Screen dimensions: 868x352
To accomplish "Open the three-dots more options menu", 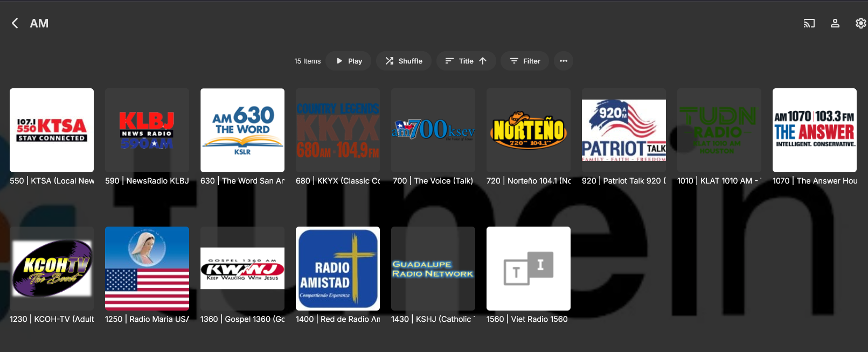I will tap(564, 61).
